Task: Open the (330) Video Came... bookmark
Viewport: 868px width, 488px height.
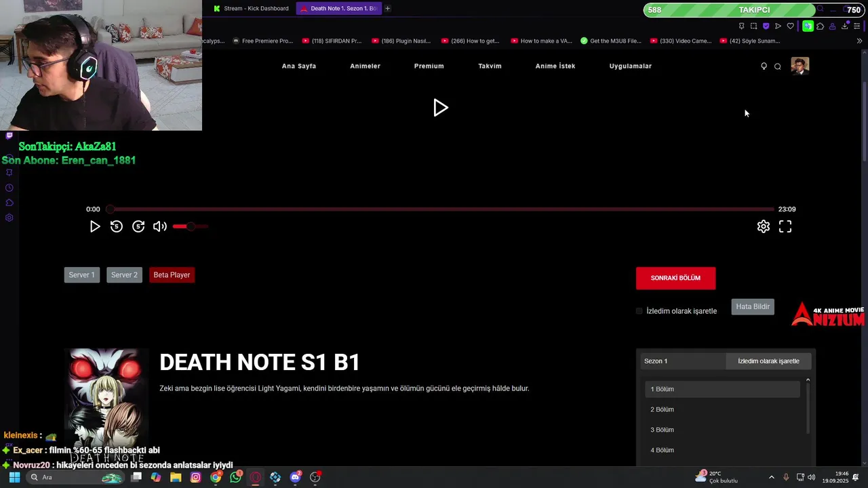Action: pyautogui.click(x=681, y=41)
